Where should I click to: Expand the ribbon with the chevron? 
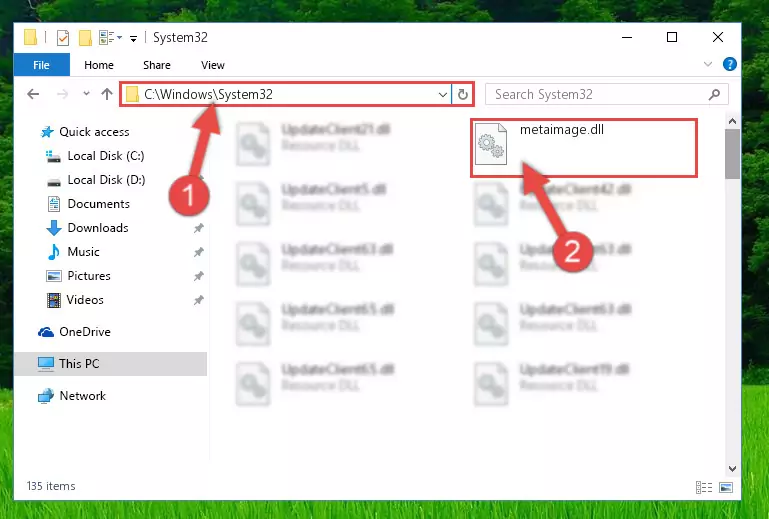point(708,64)
